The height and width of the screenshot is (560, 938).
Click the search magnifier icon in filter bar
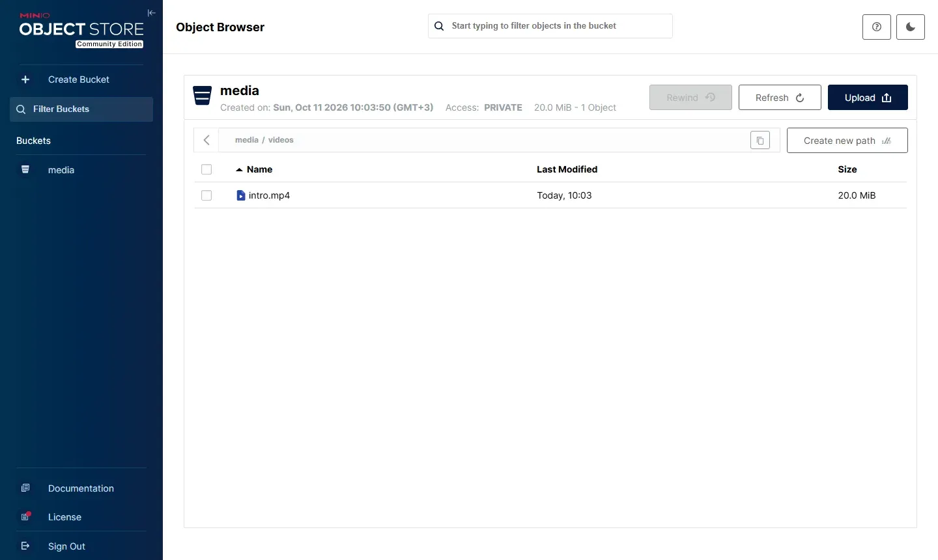tap(440, 26)
